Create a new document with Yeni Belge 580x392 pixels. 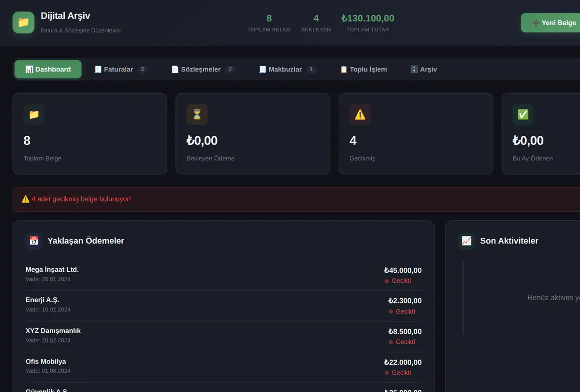tap(551, 23)
